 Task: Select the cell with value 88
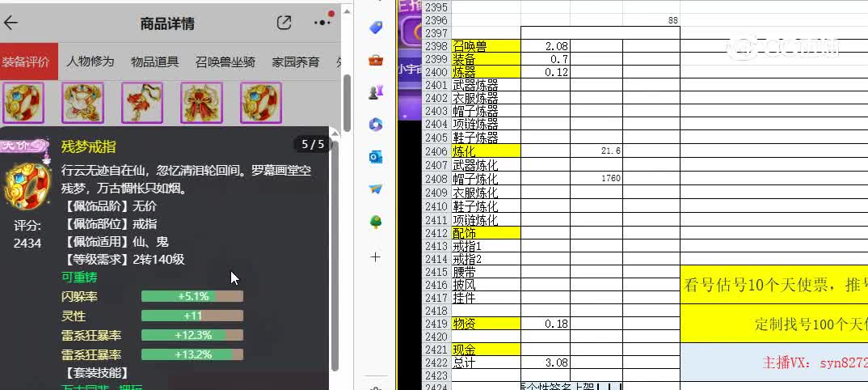coord(651,20)
